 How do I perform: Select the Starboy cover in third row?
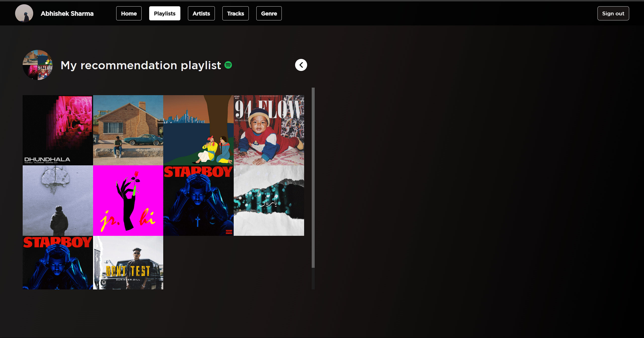pos(58,262)
